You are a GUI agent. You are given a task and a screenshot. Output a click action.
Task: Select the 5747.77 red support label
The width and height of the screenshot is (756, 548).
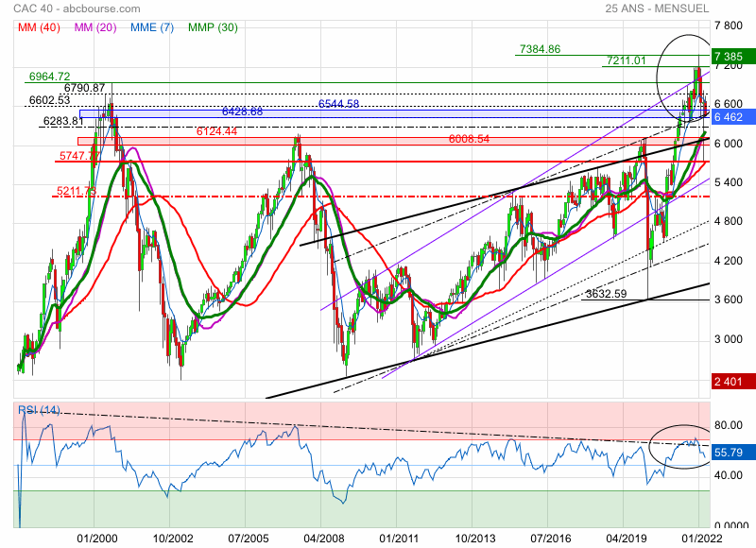pos(79,156)
